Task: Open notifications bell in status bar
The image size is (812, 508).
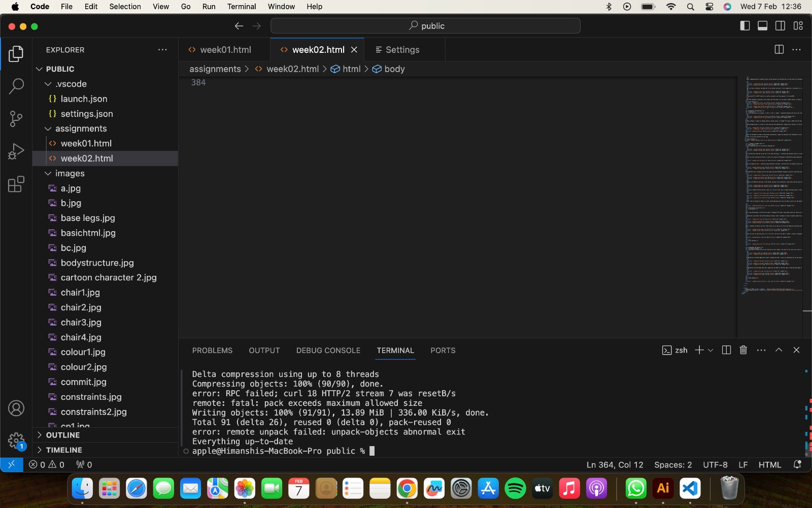Action: (797, 465)
